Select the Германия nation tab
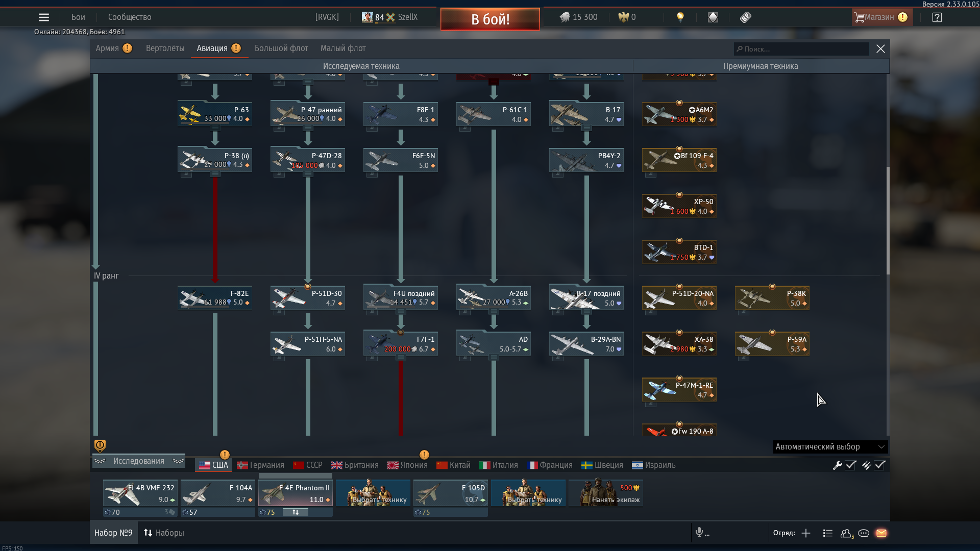The width and height of the screenshot is (980, 551). (260, 465)
